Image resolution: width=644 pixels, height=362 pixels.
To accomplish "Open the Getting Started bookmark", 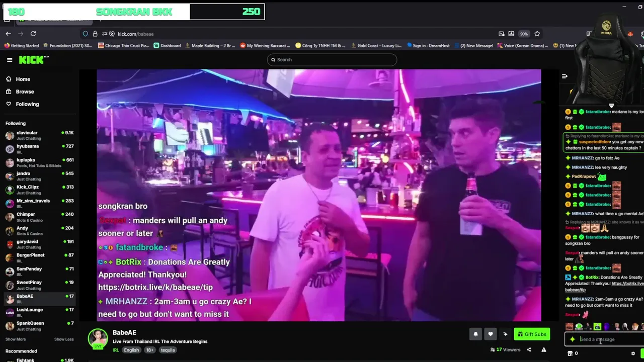I will (x=22, y=46).
